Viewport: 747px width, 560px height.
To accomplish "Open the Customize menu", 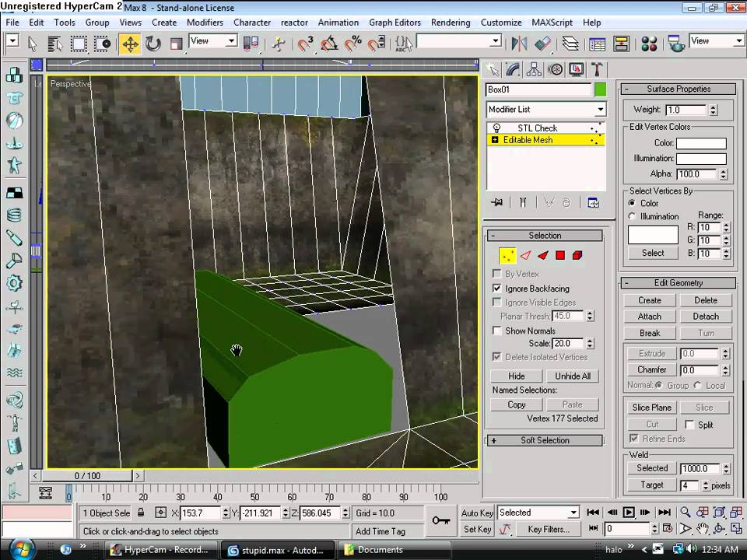I will tap(500, 23).
